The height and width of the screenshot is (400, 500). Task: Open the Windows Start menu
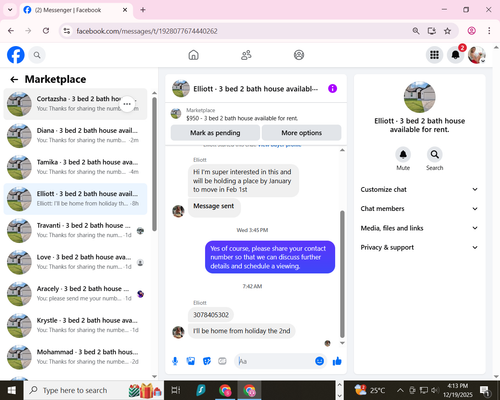pyautogui.click(x=12, y=390)
